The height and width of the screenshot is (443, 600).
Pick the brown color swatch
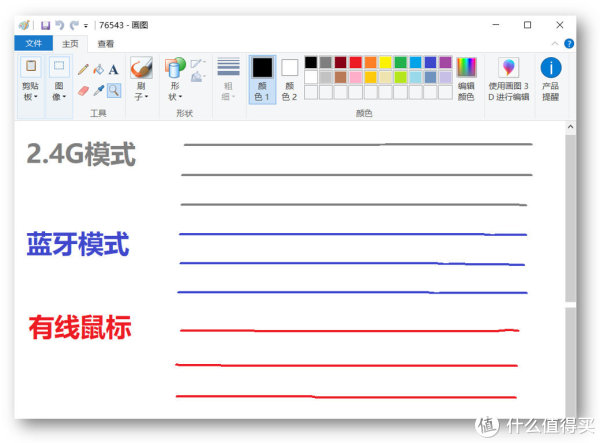[x=341, y=77]
